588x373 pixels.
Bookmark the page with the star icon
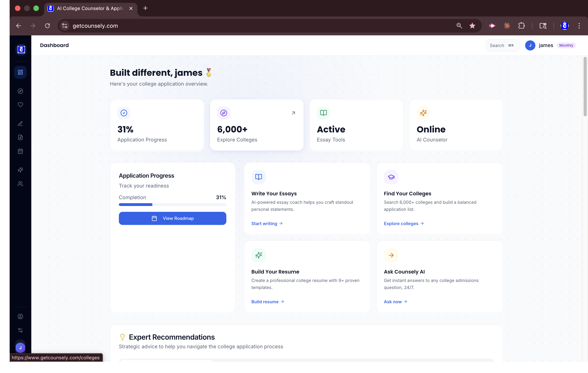[472, 26]
